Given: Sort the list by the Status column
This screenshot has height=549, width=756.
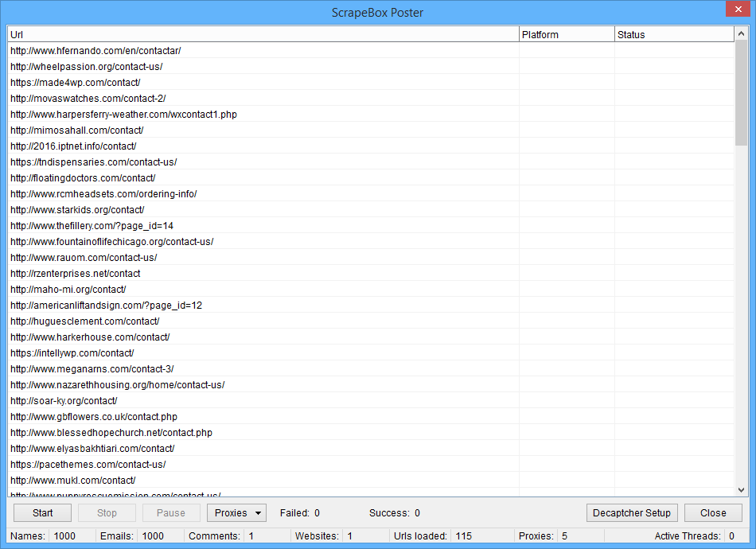Looking at the screenshot, I should [x=674, y=33].
